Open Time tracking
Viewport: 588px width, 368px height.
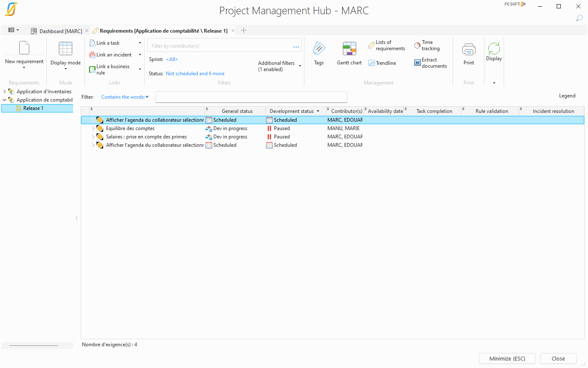427,45
